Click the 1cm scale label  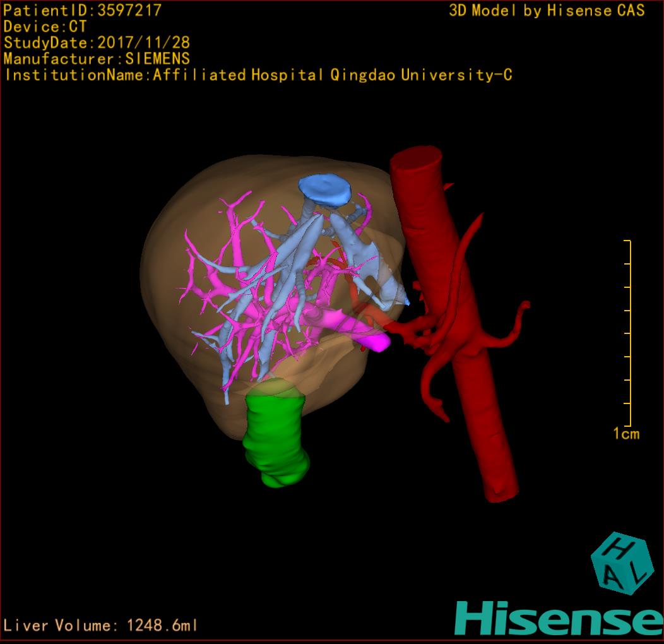pos(626,433)
